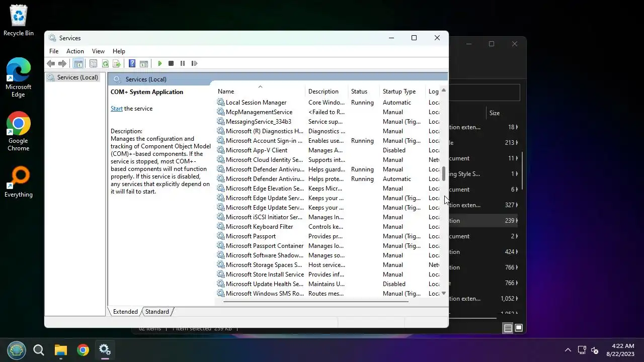Select Microsoft Update Health Se... row
Image resolution: width=644 pixels, height=362 pixels.
[x=328, y=284]
